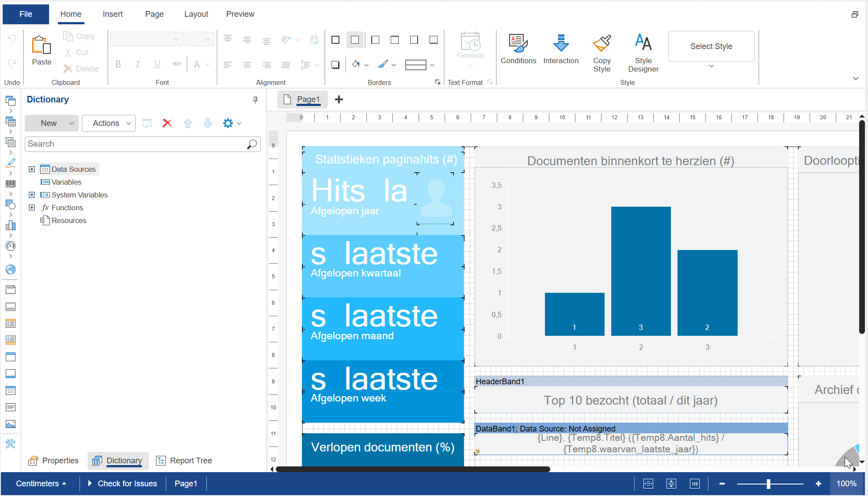Click the zoom-out minus icon
The image size is (868, 496).
(x=722, y=484)
